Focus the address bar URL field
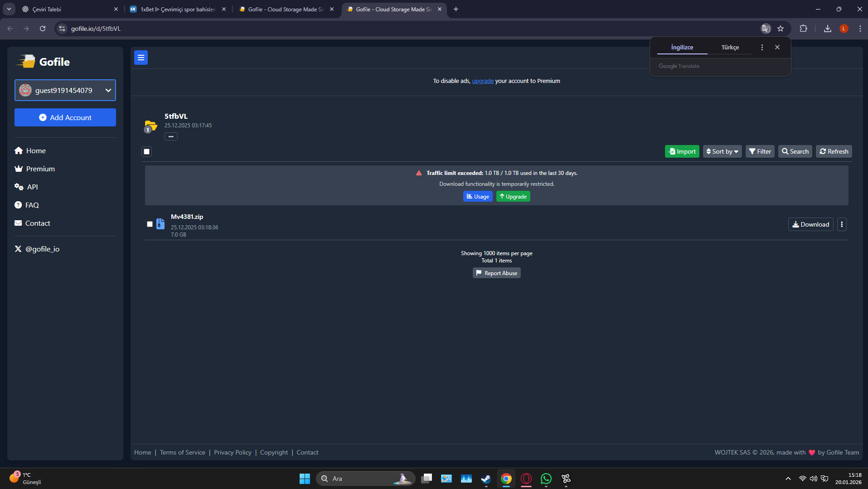Viewport: 868px width, 489px height. coord(408,29)
